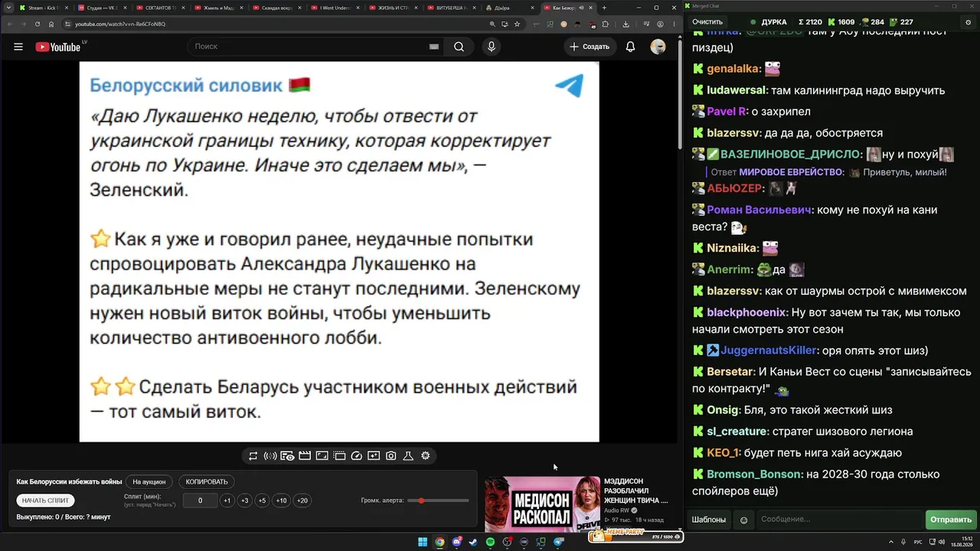The width and height of the screenshot is (980, 551).
Task: Open Spotify from the taskbar
Action: [491, 542]
